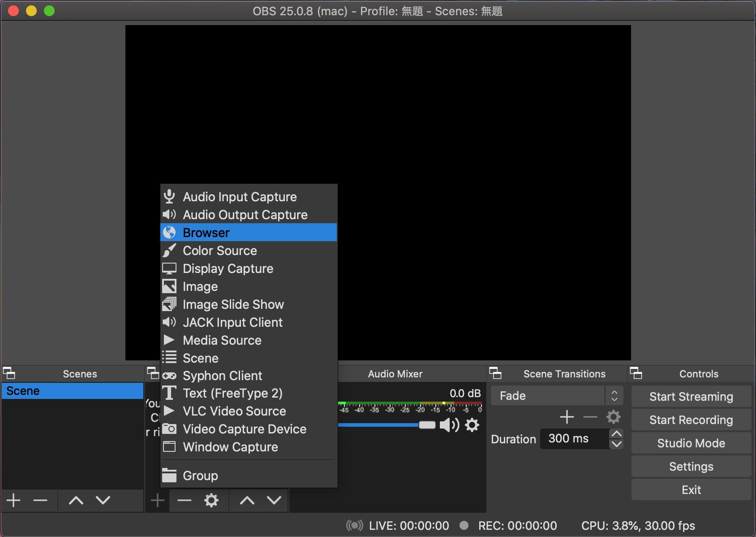The width and height of the screenshot is (756, 537).
Task: Click Start Recording button
Action: [x=691, y=420]
